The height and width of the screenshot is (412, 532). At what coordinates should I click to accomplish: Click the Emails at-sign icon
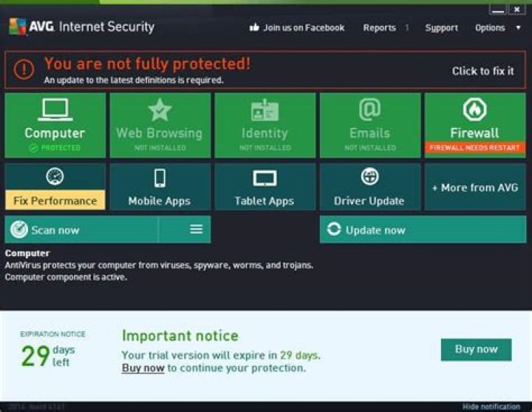click(x=370, y=109)
